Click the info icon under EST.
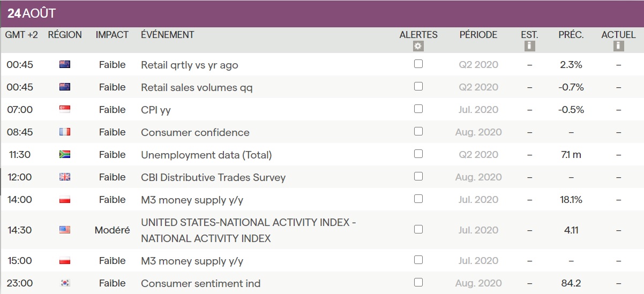The height and width of the screenshot is (294, 644). tap(530, 47)
